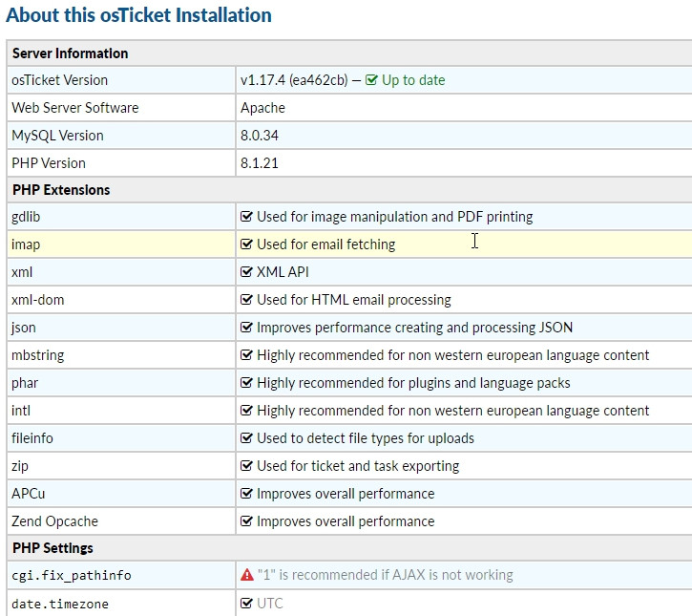Click the zip extension name
Viewport: 692px width, 616px height.
point(20,466)
